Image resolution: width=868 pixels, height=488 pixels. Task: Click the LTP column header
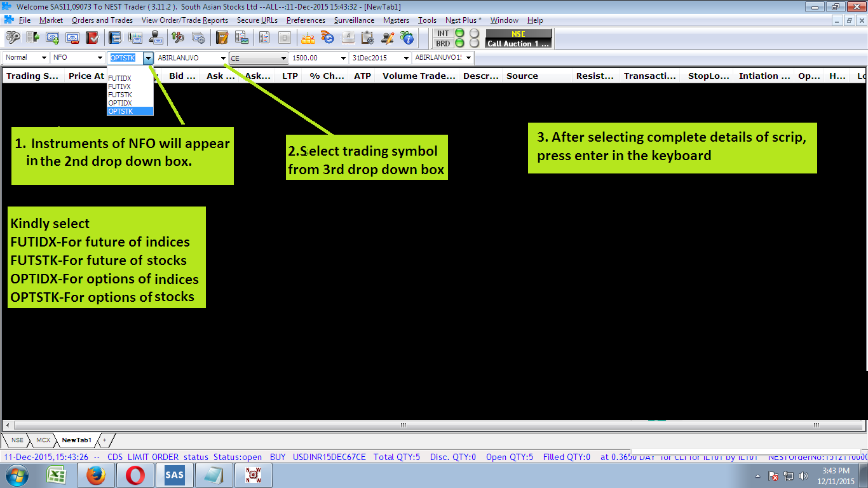(290, 76)
